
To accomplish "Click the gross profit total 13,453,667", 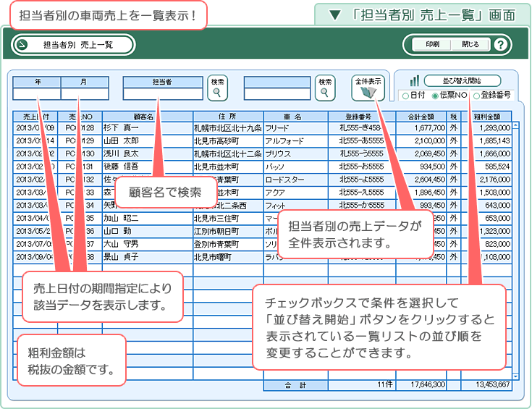I will [x=493, y=385].
